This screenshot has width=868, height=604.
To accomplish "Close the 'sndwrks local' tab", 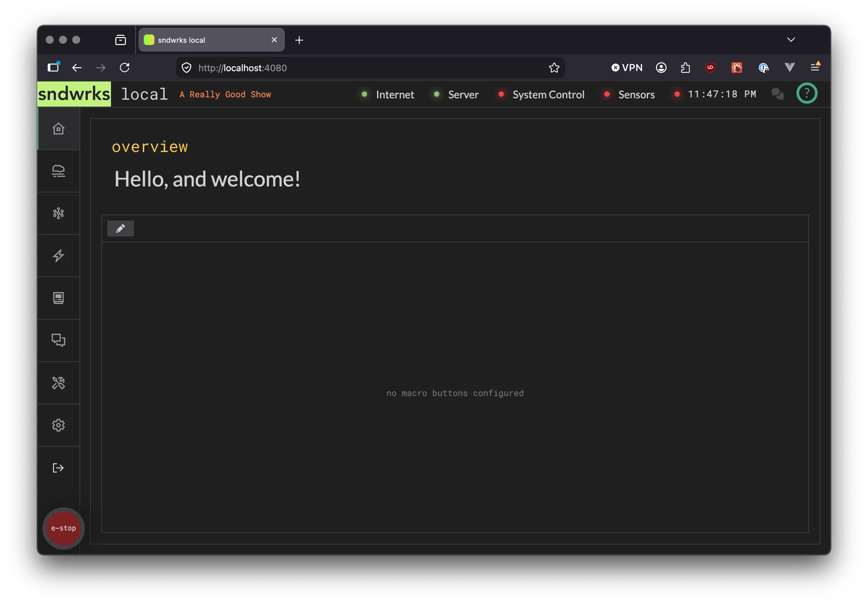I will (x=274, y=40).
